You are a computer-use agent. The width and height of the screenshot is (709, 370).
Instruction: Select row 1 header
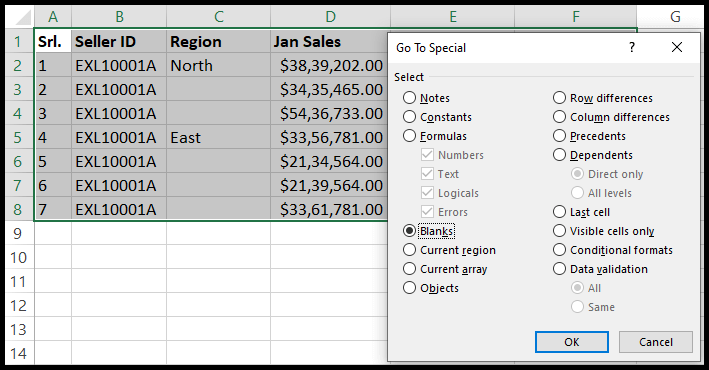coord(18,42)
